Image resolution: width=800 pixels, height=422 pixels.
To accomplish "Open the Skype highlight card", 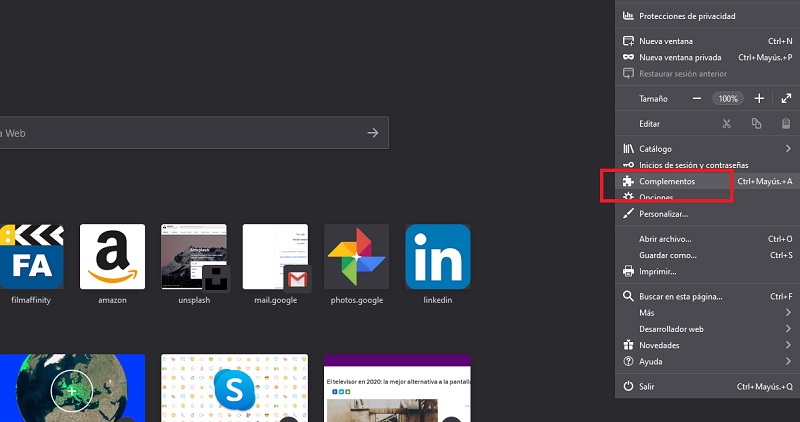I will [235, 388].
